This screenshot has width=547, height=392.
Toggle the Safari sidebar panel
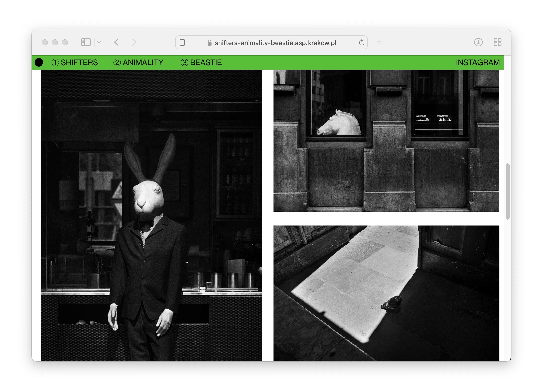click(86, 42)
